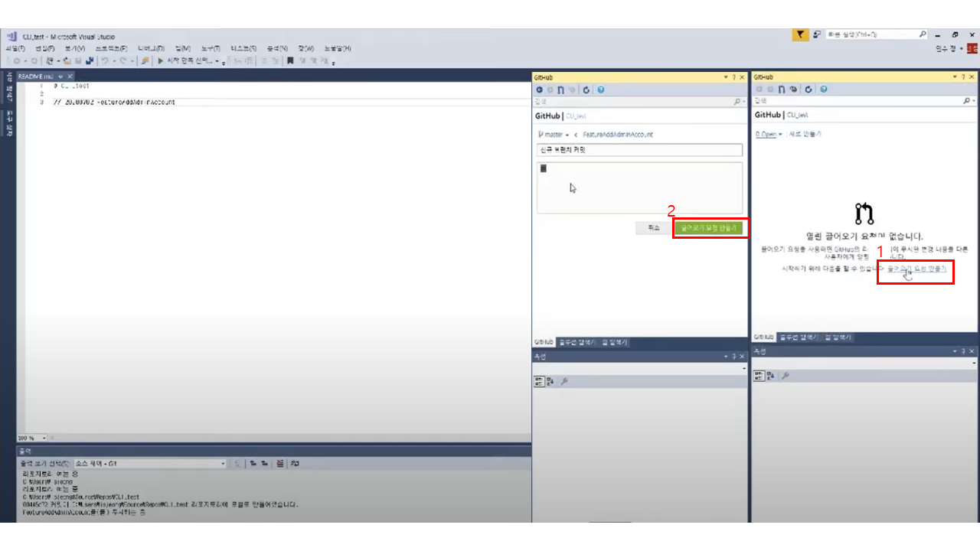Image resolution: width=980 pixels, height=551 pixels.
Task: Click refresh icon in right GitHub panel toolbar
Action: tap(807, 90)
